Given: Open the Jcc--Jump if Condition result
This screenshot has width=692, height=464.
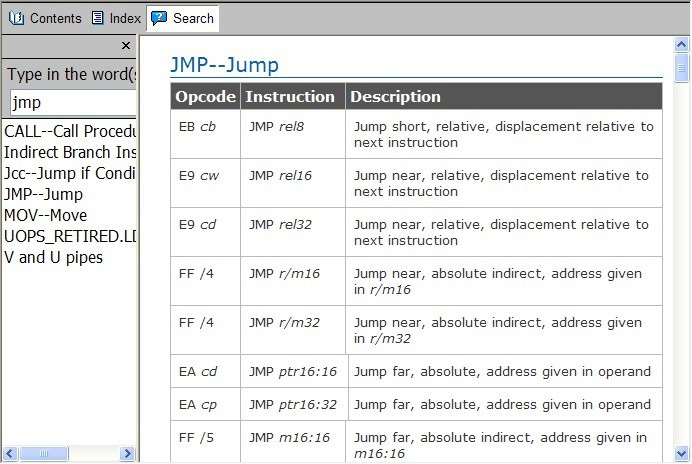Looking at the screenshot, I should click(70, 173).
